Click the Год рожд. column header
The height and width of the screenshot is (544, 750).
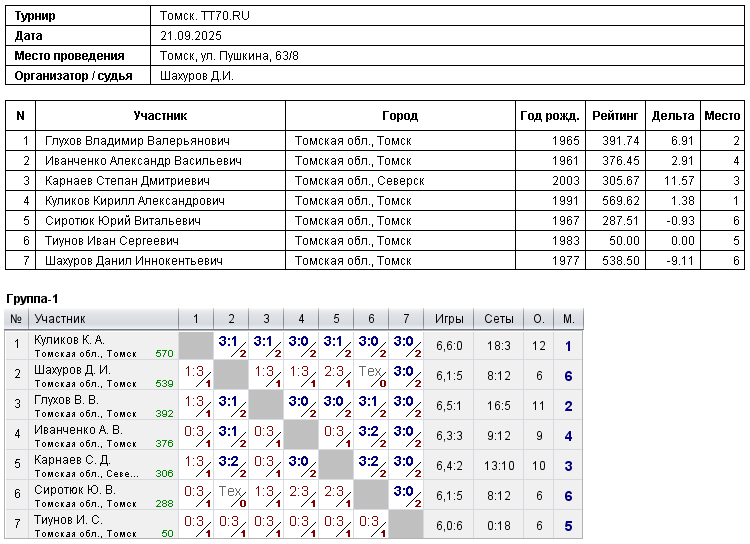550,116
